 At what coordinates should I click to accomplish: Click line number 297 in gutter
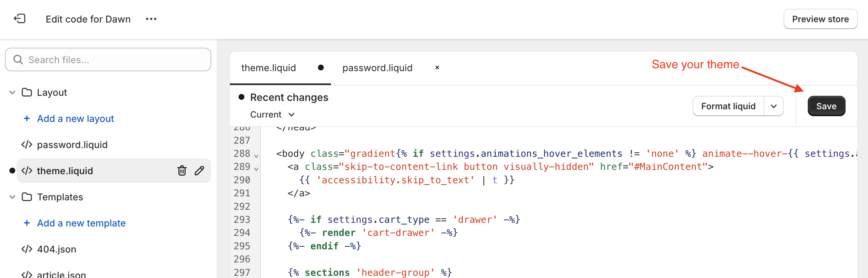tap(242, 273)
